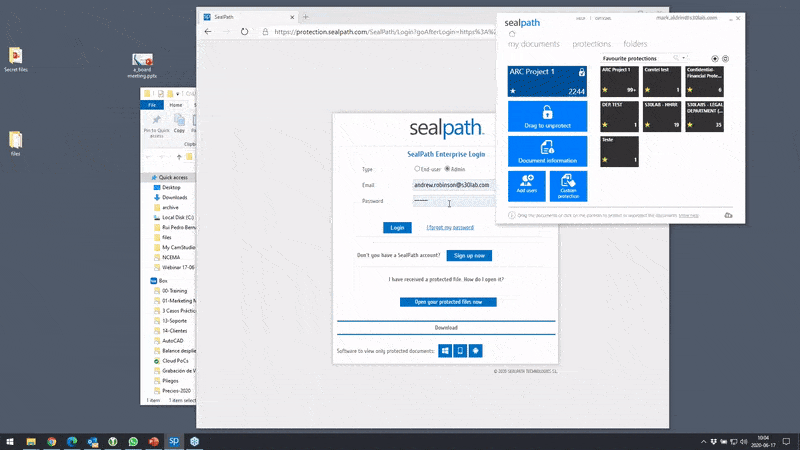Viewport: 800px width, 450px height.
Task: Click the mobile download viewer icon
Action: pos(460,351)
